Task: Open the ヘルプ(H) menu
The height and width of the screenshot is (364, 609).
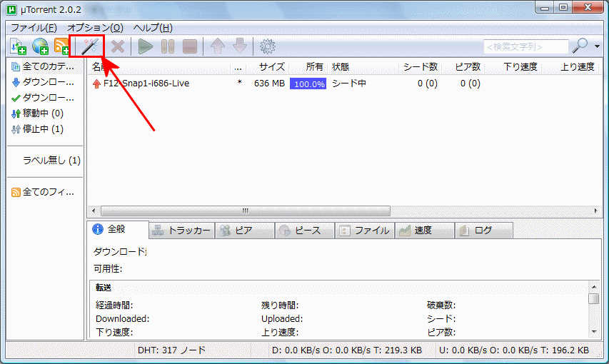Action: [x=153, y=28]
